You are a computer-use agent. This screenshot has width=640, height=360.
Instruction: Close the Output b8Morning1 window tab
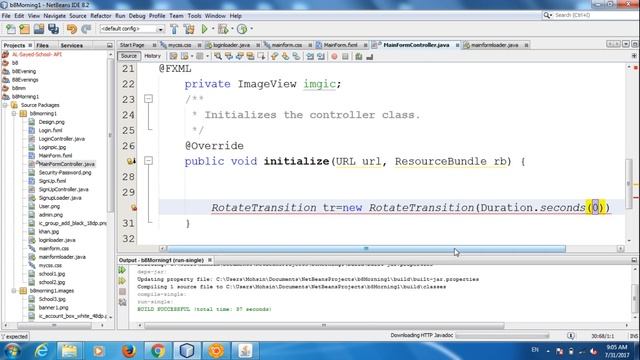[x=210, y=260]
